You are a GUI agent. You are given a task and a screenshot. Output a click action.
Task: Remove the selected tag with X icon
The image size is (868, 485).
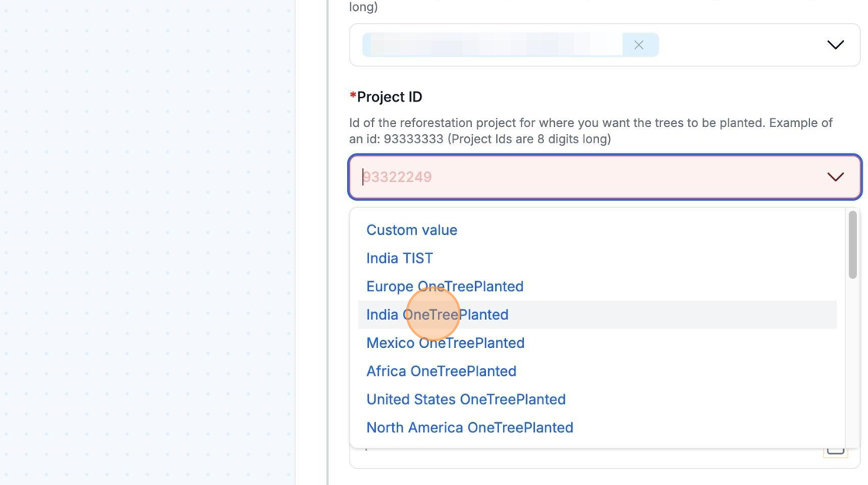pyautogui.click(x=639, y=45)
